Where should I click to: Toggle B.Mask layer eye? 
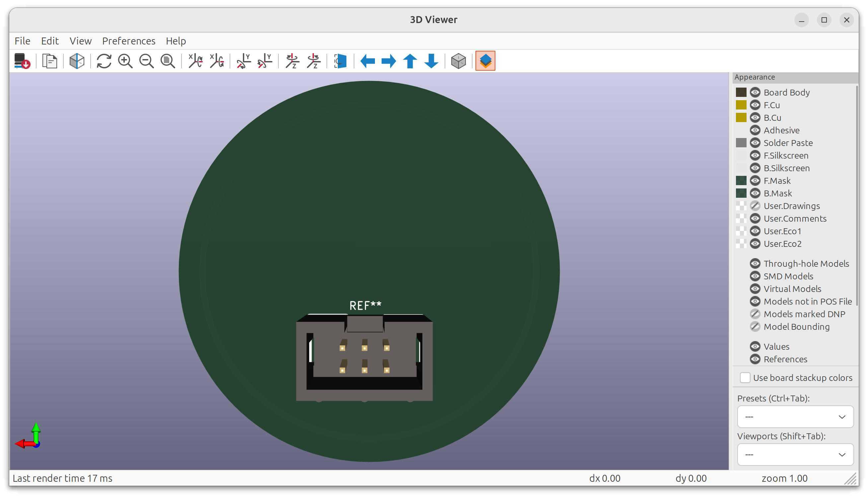pos(755,193)
